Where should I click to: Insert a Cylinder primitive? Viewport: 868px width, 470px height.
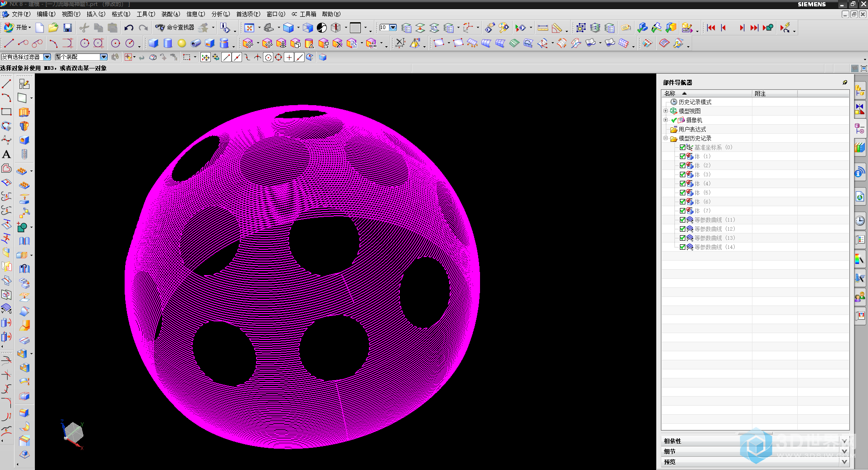168,44
